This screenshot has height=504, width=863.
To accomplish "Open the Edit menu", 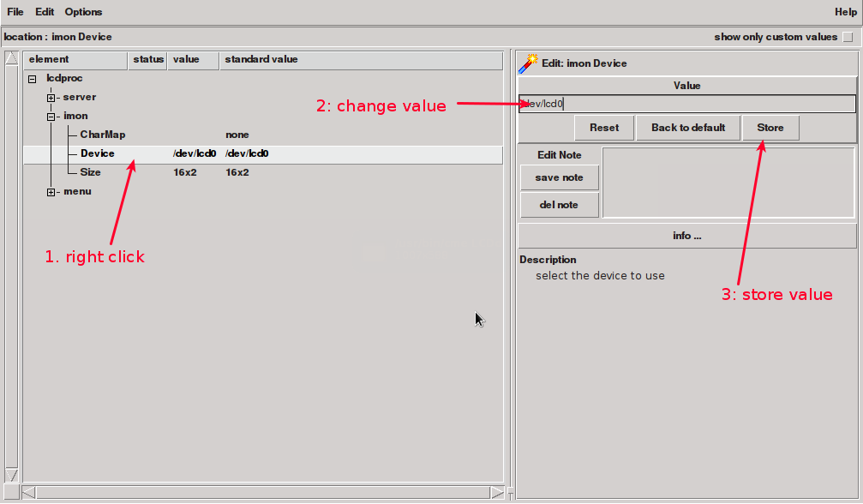I will pyautogui.click(x=45, y=12).
